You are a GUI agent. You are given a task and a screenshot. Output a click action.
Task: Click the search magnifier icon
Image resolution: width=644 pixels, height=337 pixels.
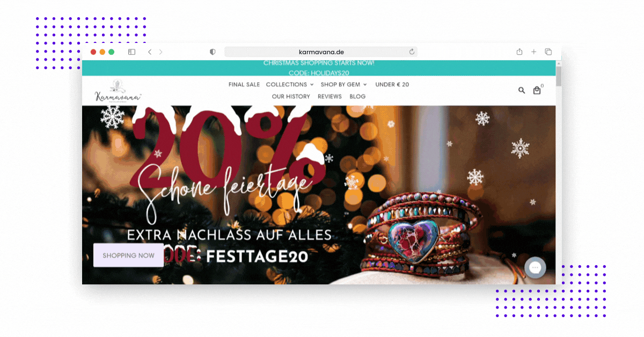point(522,90)
